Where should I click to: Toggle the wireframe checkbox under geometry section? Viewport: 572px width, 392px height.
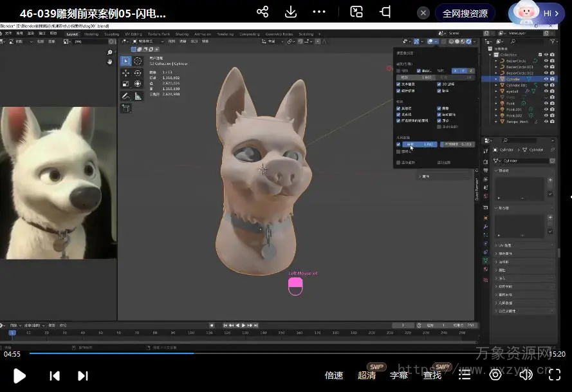pyautogui.click(x=399, y=144)
